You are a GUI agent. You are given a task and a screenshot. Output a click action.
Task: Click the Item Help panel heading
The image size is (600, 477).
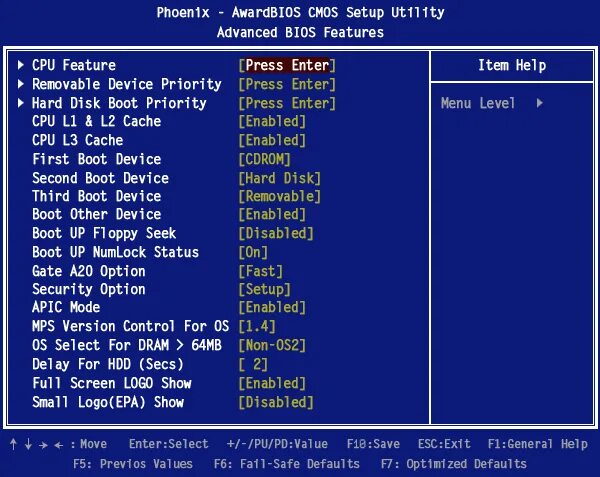pyautogui.click(x=512, y=65)
